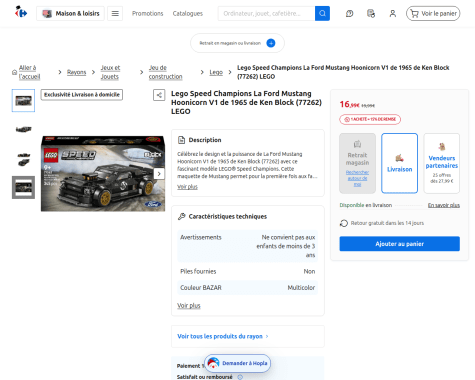This screenshot has width=475, height=380.
Task: Open the user account icon
Action: 393,14
